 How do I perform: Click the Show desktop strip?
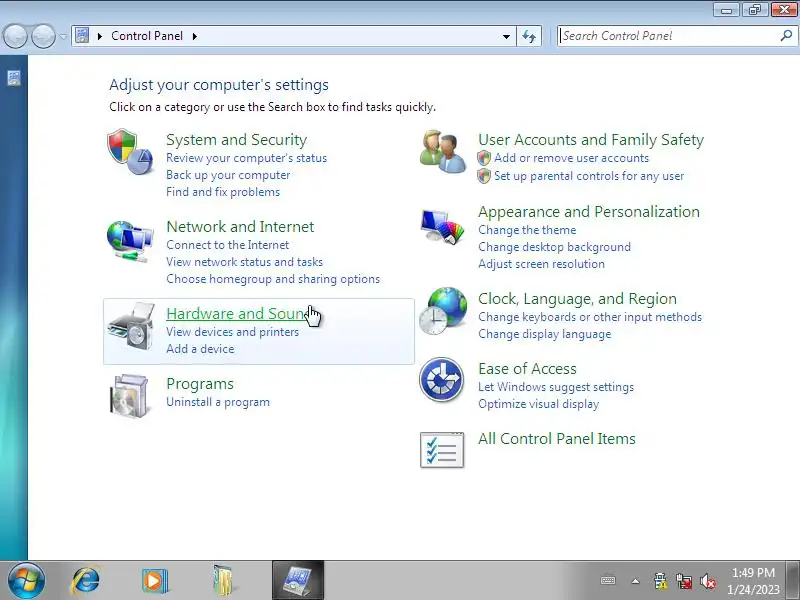coord(793,581)
